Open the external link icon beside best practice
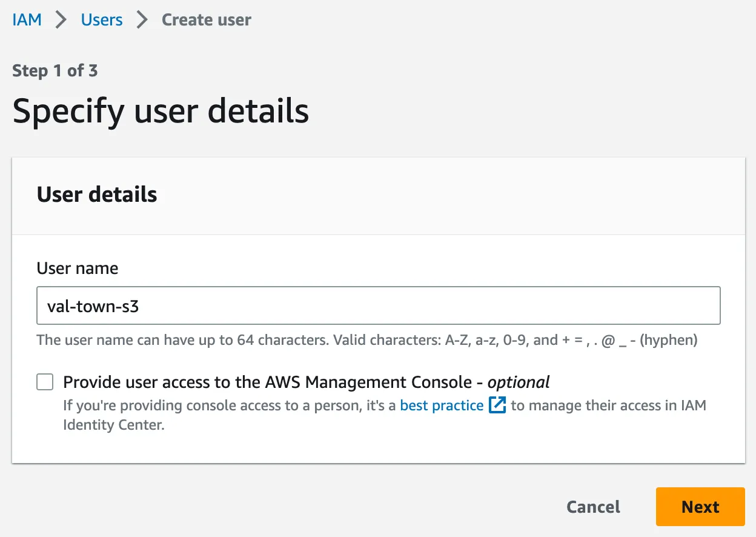The width and height of the screenshot is (756, 537). tap(497, 405)
